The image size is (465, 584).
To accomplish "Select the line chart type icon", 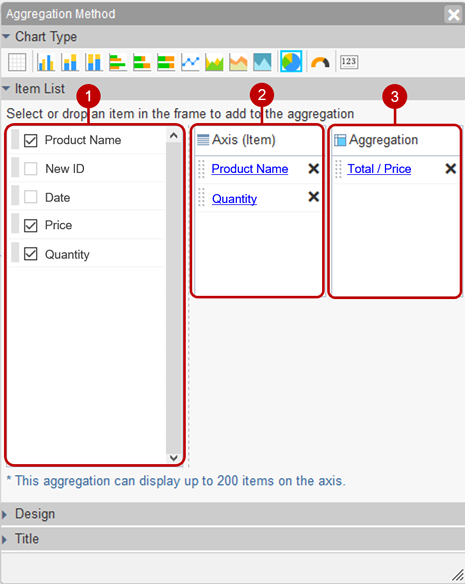I will coord(190,62).
